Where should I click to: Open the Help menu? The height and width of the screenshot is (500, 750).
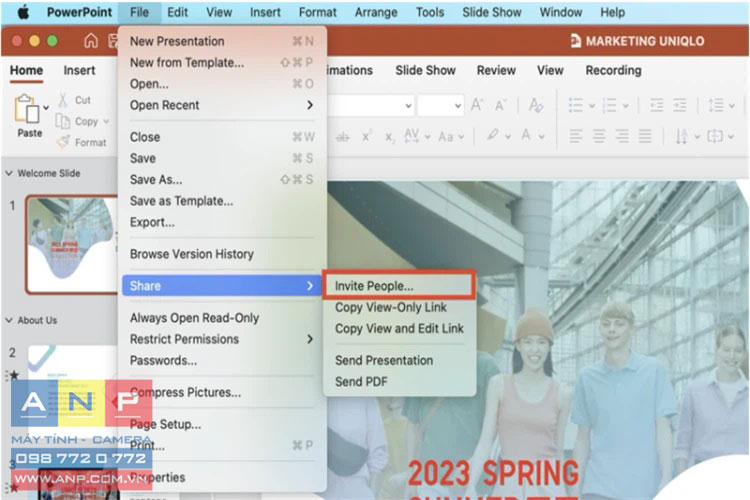click(613, 12)
